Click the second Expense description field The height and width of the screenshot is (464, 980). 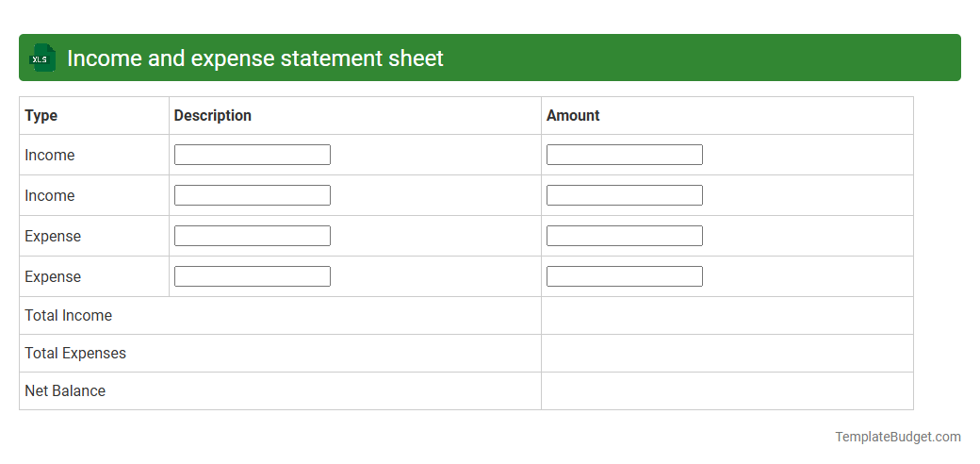coord(253,276)
